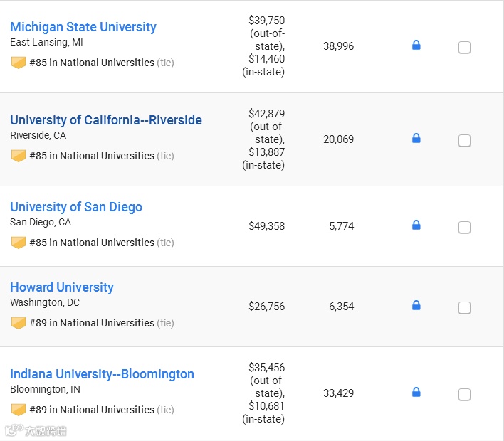The image size is (504, 441).
Task: Open the Howard University link
Action: [x=62, y=287]
